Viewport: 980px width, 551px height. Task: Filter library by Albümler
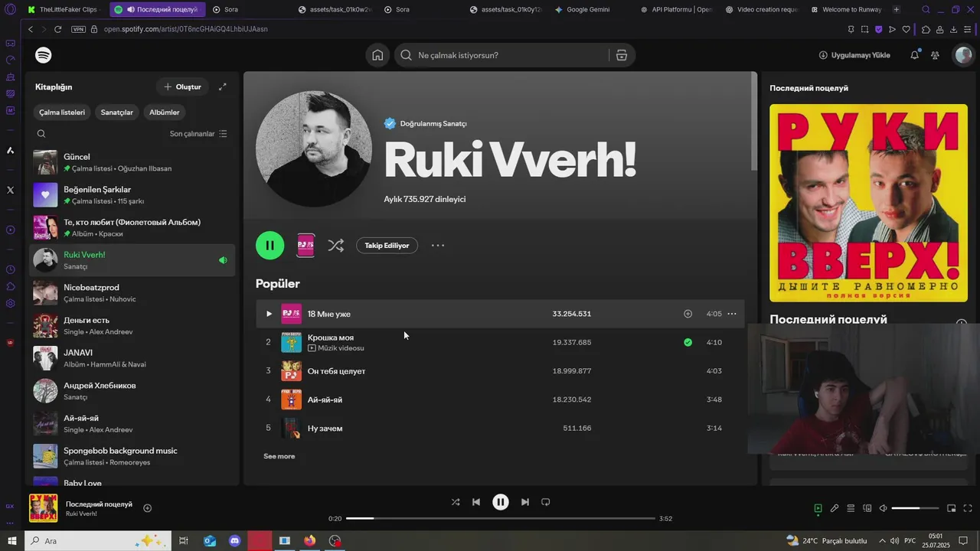click(164, 112)
